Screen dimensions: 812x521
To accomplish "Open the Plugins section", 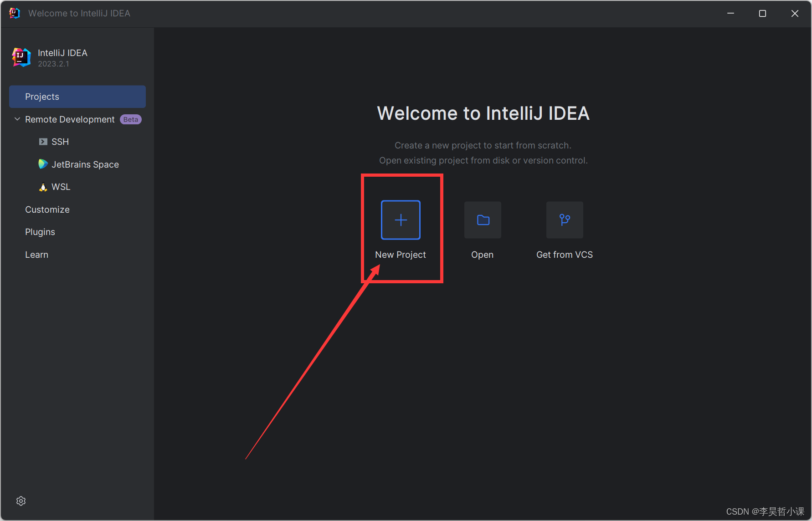I will (x=40, y=232).
